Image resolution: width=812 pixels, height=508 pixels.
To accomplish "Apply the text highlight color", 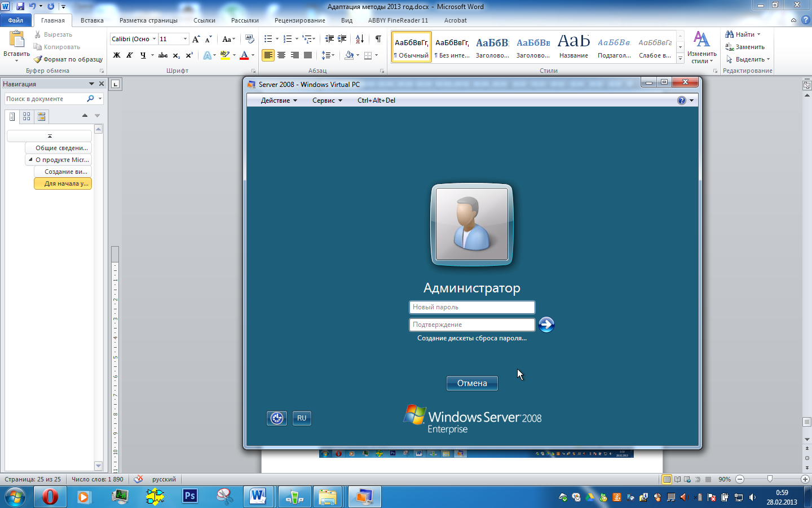I will (x=225, y=55).
